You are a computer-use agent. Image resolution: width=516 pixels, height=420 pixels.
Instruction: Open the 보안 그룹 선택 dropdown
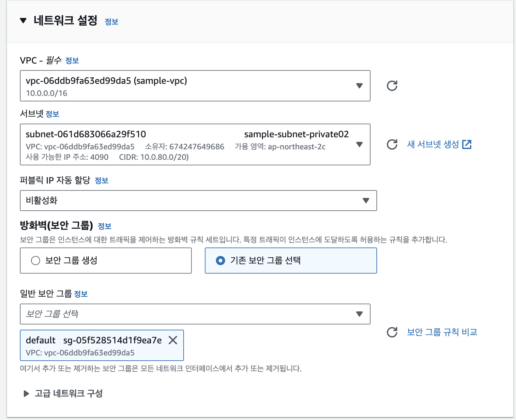click(x=195, y=314)
